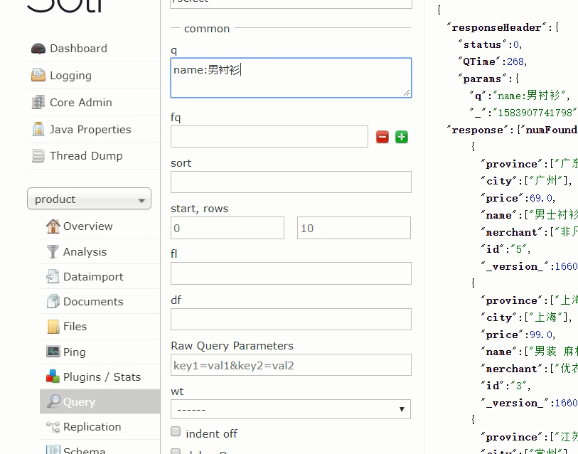
Task: Open the Analysis section
Action: 85,252
